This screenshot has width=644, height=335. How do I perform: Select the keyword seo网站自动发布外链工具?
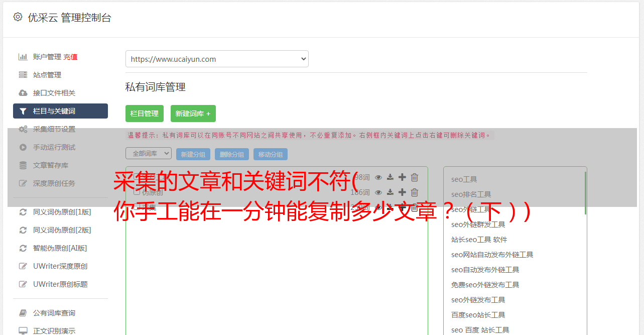coord(492,255)
